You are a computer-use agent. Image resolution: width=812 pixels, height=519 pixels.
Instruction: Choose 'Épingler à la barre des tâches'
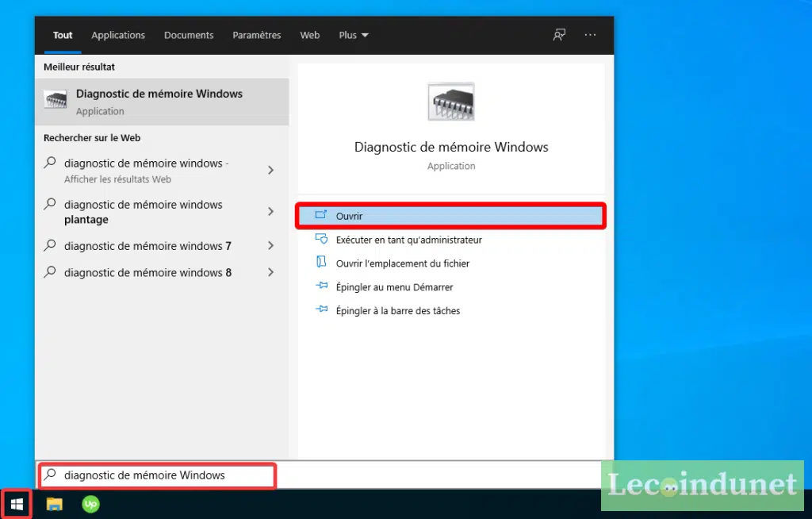pos(450,310)
